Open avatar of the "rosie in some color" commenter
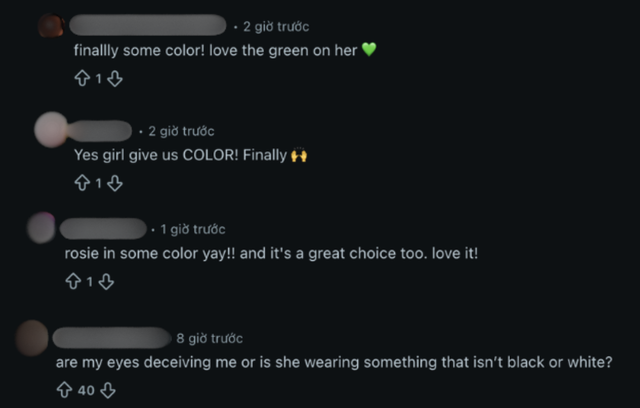This screenshot has height=408, width=640. tap(41, 228)
